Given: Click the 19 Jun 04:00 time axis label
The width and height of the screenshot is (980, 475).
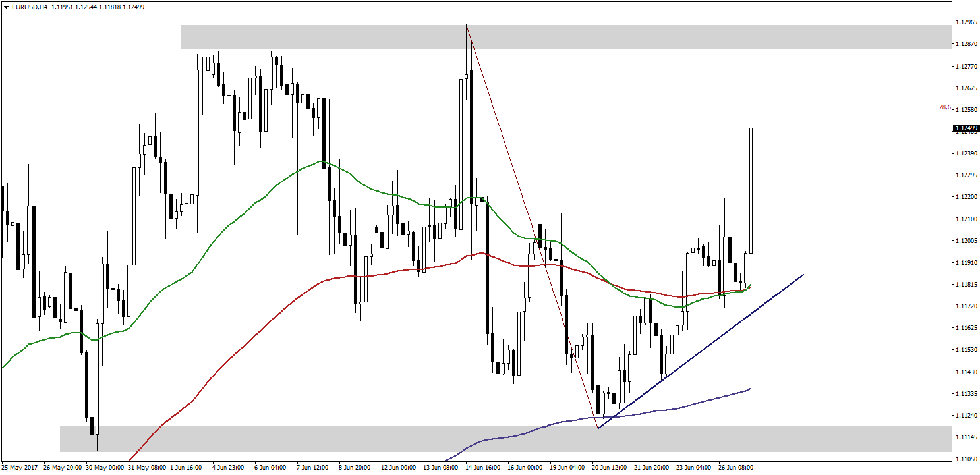Looking at the screenshot, I should click(x=567, y=468).
